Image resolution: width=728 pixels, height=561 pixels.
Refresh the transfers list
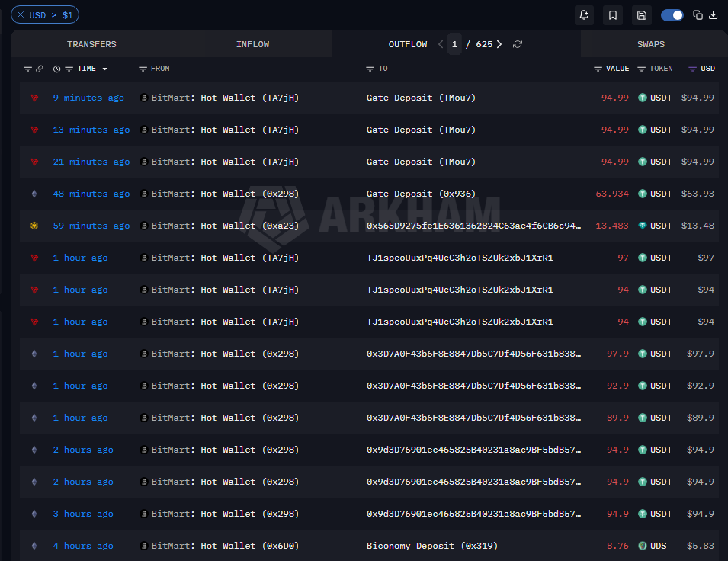(518, 44)
